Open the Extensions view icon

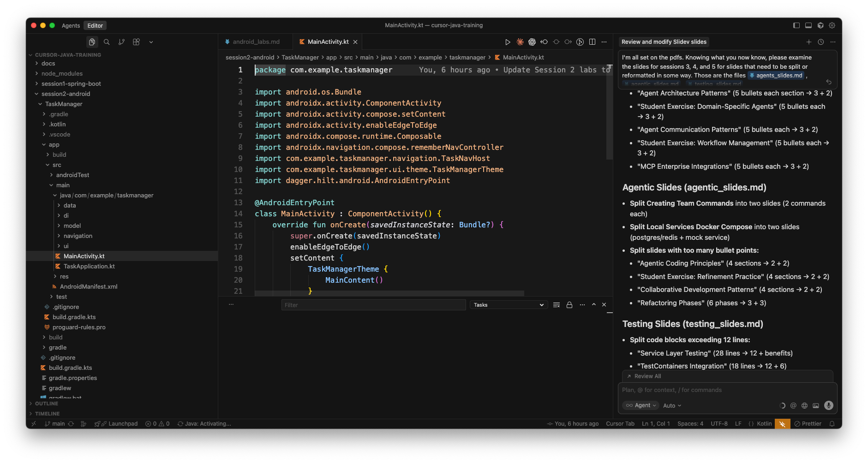(136, 42)
